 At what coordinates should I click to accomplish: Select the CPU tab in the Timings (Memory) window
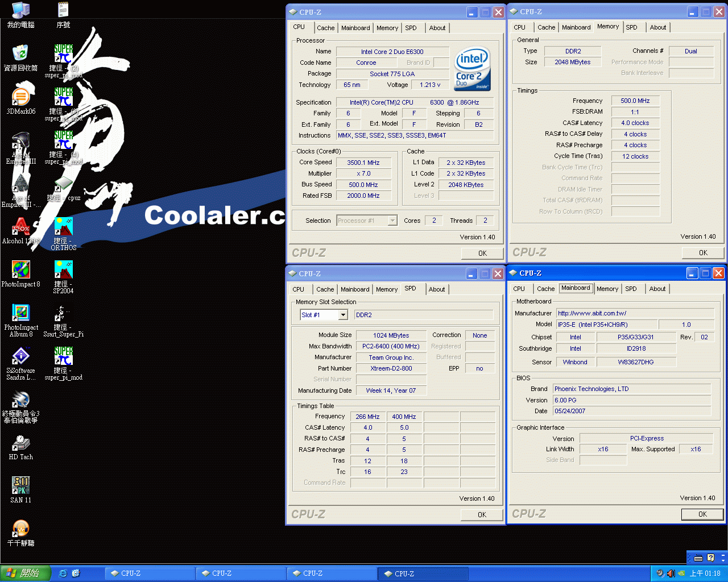tap(520, 27)
